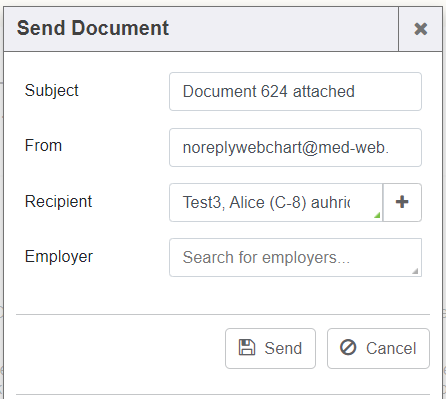446x399 pixels.
Task: Click the noreplywebchart sender address
Action: tap(286, 148)
